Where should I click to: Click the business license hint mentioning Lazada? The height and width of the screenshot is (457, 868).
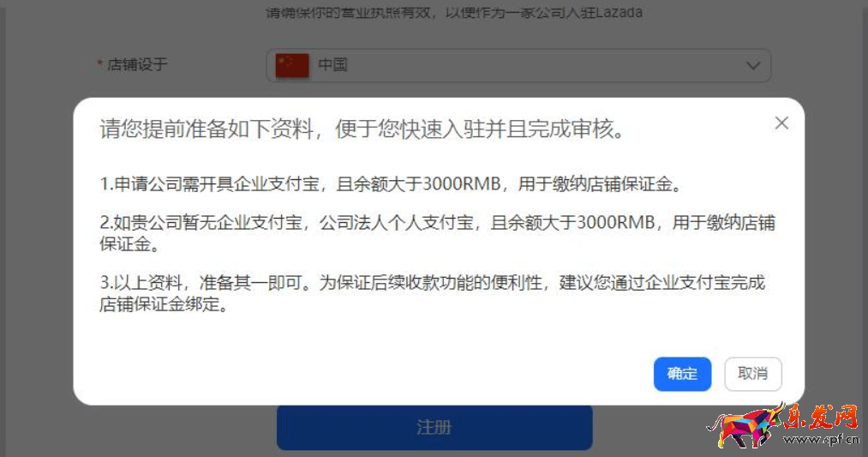point(454,12)
